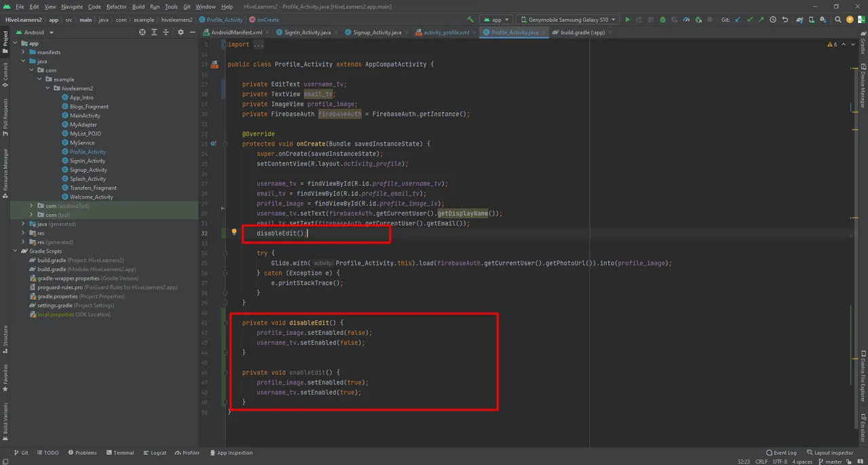Screen dimensions: 868x465
Task: Click Expand All in Project panel
Action: [154, 32]
